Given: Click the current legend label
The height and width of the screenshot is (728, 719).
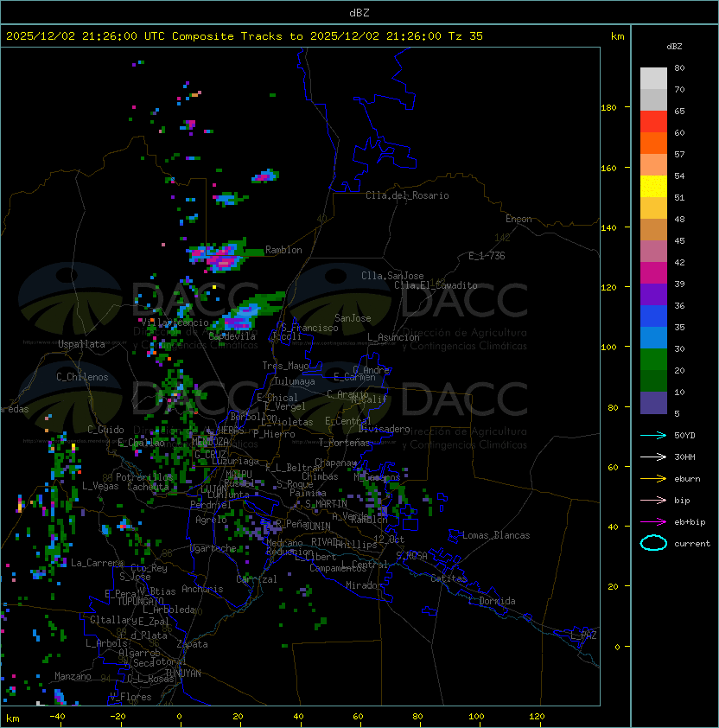Looking at the screenshot, I should tap(692, 544).
